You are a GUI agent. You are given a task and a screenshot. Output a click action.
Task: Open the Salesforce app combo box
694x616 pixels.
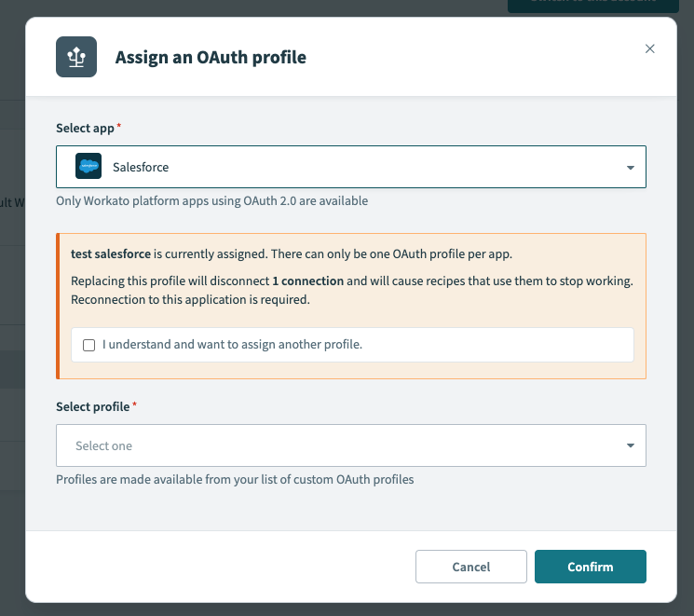[x=350, y=168]
